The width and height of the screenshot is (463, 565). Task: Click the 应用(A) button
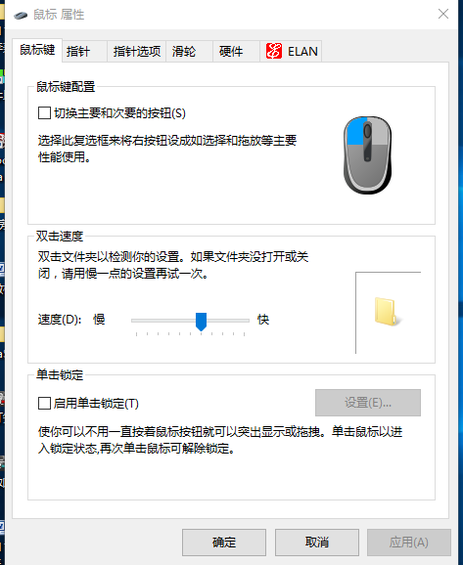[x=409, y=542]
